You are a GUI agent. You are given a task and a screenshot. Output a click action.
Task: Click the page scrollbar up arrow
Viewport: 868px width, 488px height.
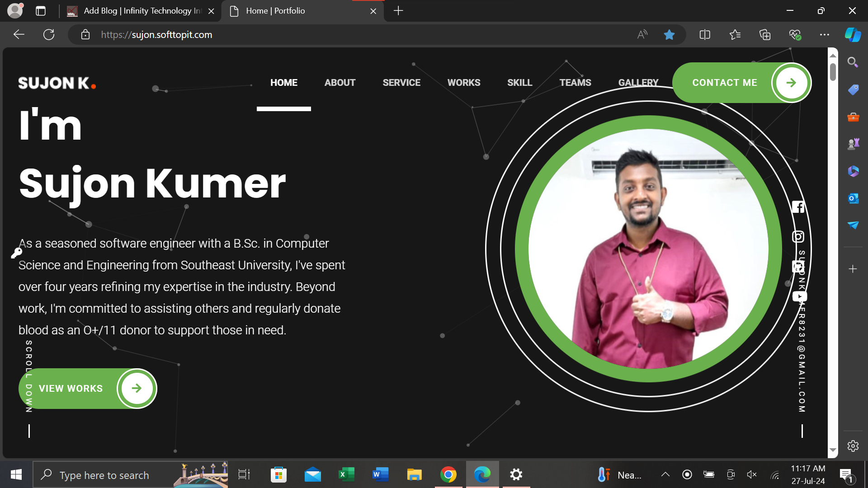tap(833, 55)
